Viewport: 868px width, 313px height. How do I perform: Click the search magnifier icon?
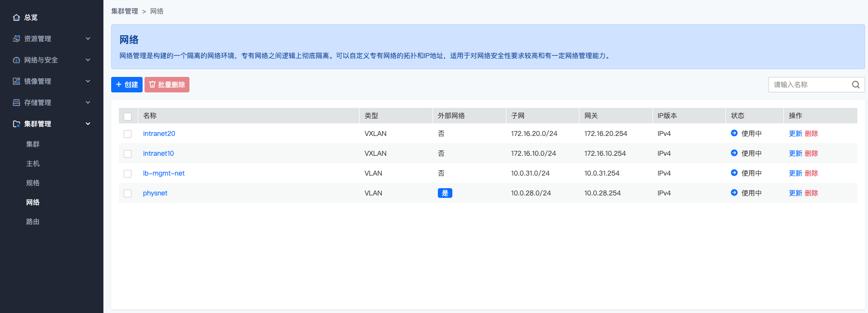point(855,85)
